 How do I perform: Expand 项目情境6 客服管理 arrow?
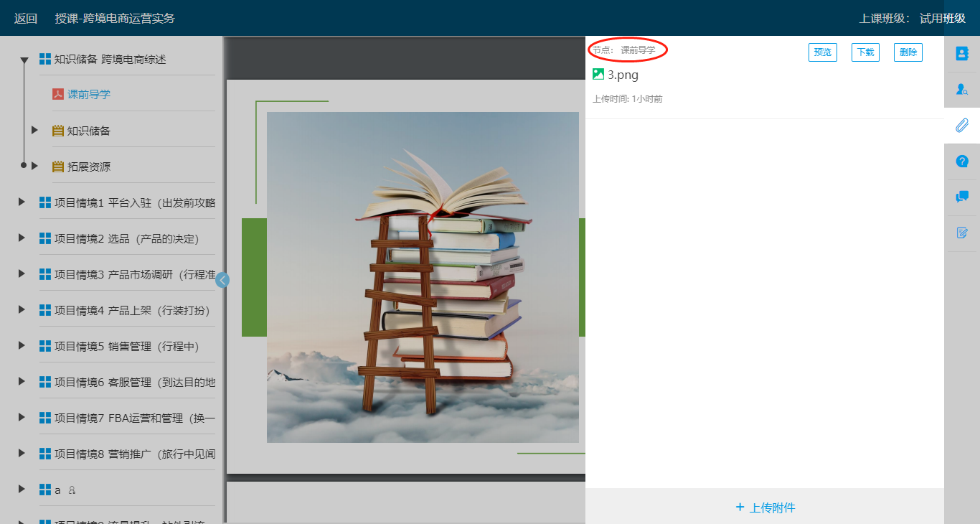[x=22, y=381]
